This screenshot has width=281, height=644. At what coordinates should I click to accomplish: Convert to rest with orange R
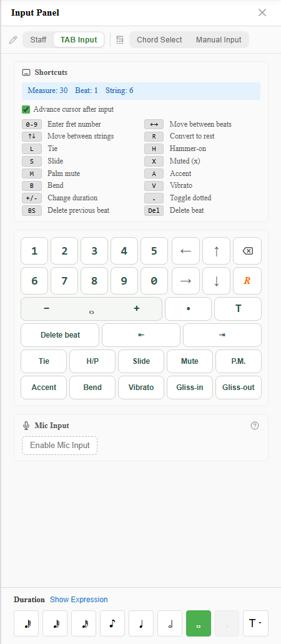pos(247,281)
